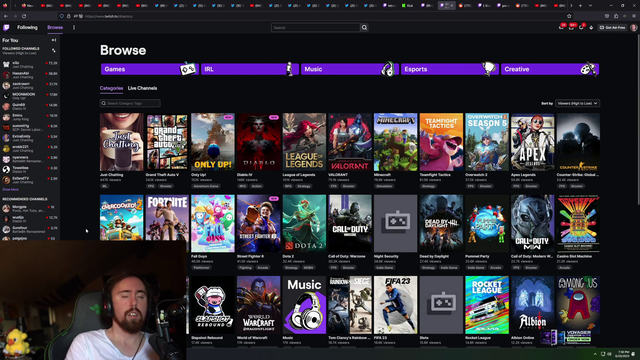Viewport: 640px width, 360px height.
Task: Click the Get Bits diamond icon
Action: point(591,27)
